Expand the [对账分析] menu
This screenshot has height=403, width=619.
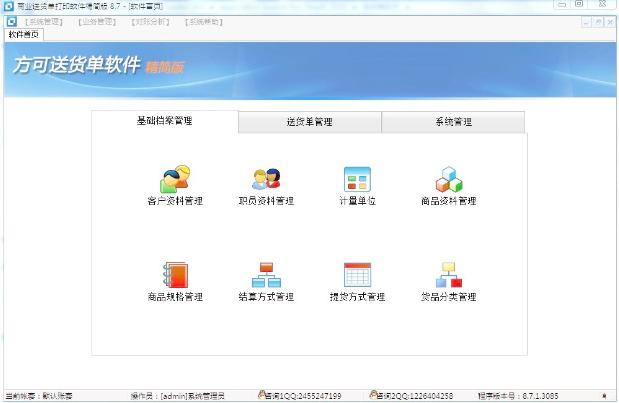click(150, 21)
